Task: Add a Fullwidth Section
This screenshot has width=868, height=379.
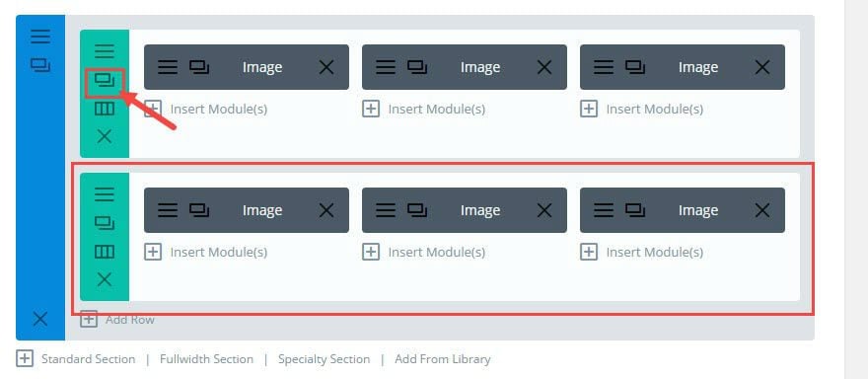Action: pos(206,359)
